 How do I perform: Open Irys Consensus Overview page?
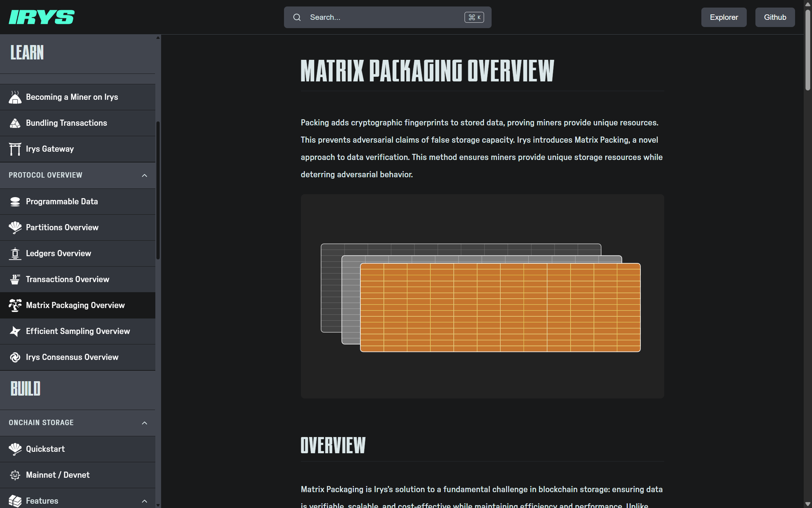pos(77,357)
